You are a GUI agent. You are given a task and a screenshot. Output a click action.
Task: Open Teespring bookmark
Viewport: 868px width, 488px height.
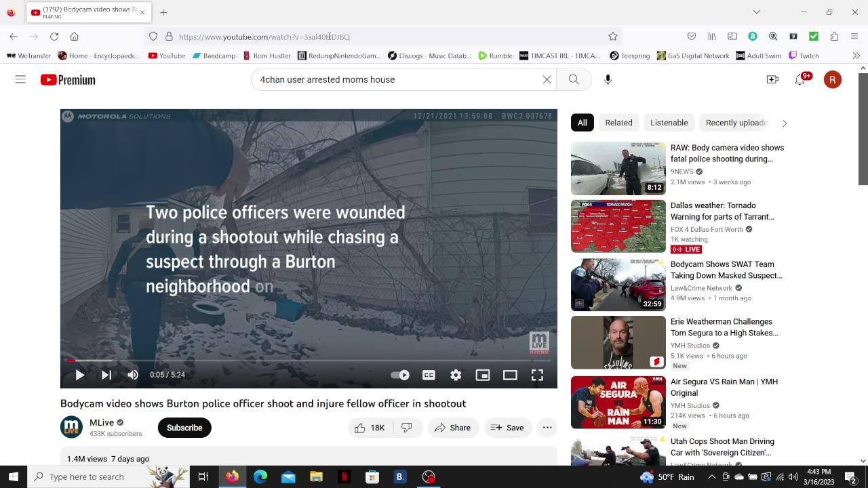point(629,56)
